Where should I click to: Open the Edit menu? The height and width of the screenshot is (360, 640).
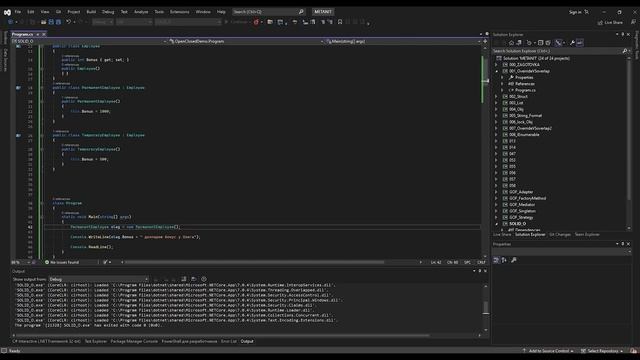coord(31,12)
